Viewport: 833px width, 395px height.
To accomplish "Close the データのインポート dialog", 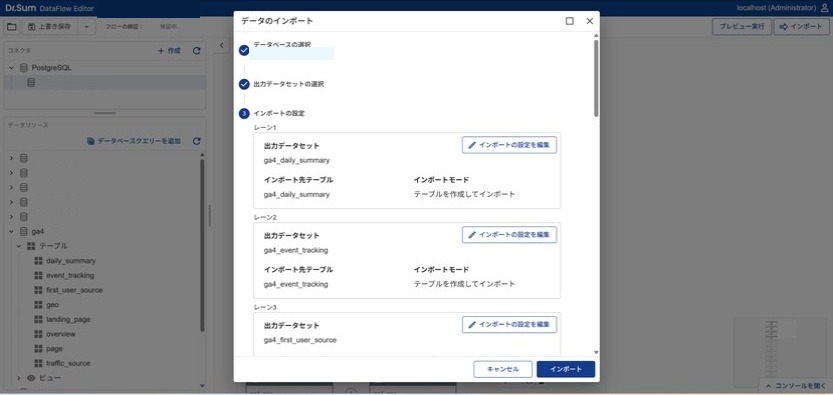I will tap(589, 21).
